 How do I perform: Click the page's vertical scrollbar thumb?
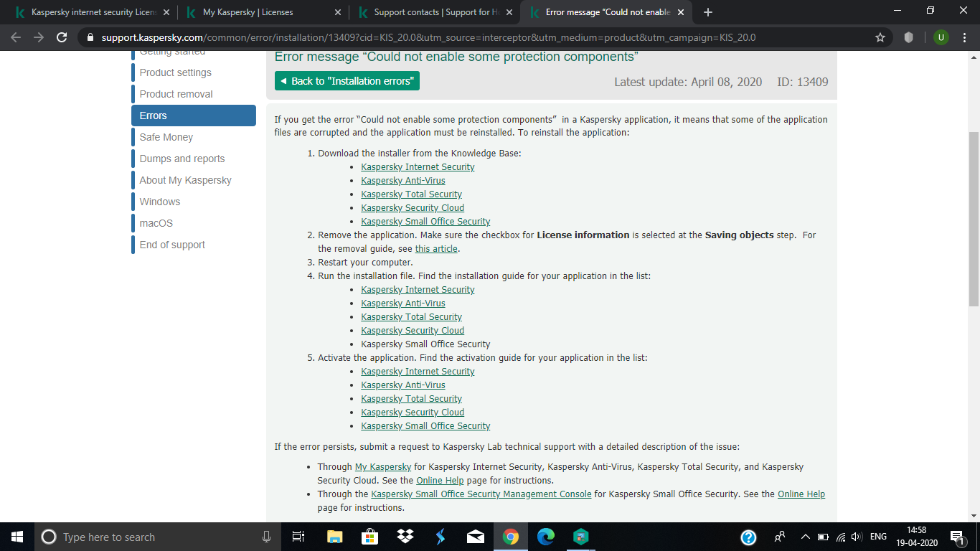click(x=974, y=219)
